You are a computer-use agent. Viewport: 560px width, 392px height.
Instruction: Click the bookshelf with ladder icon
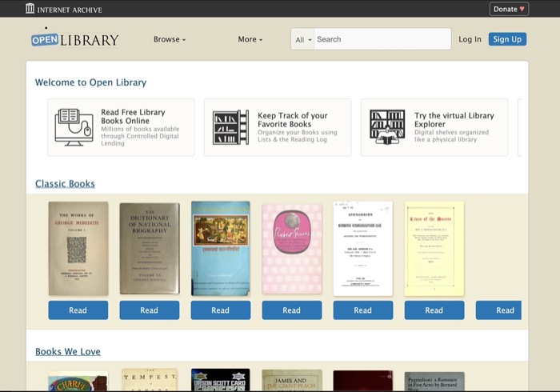[230, 127]
